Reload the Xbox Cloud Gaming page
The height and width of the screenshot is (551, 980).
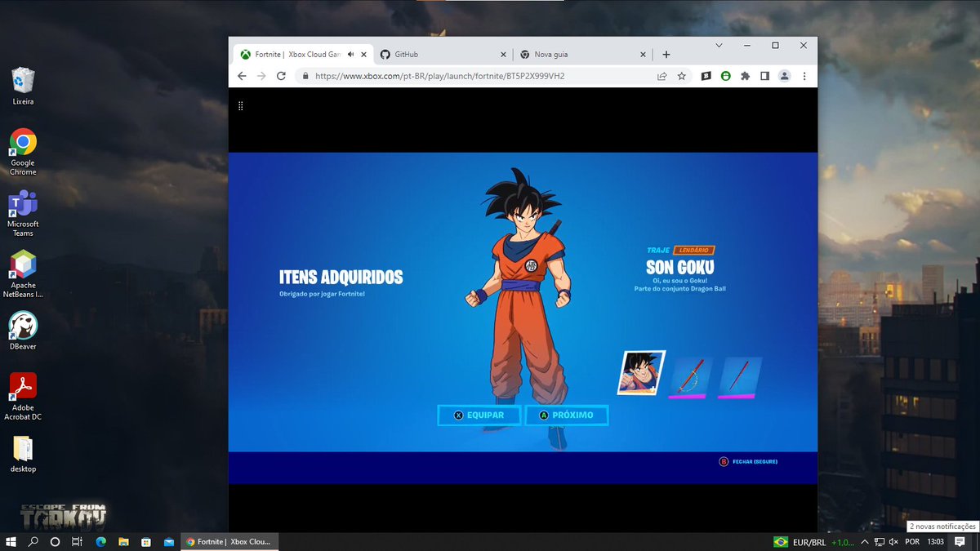(281, 76)
